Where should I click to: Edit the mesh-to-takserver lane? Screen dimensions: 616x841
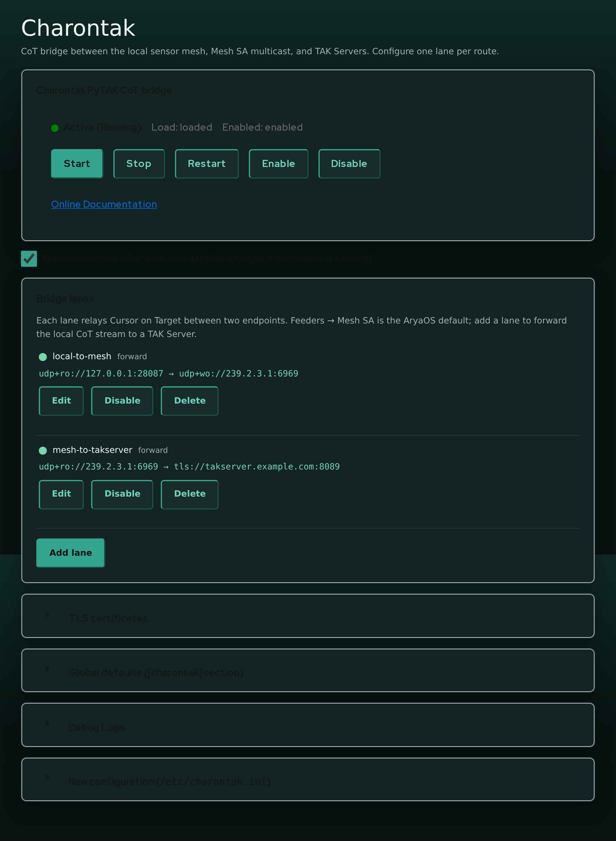(61, 494)
